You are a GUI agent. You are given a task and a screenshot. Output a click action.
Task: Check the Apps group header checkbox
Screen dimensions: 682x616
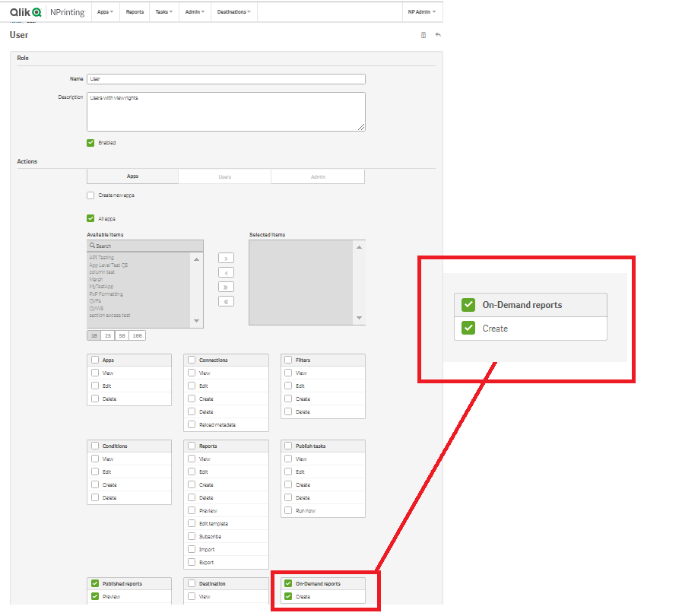[x=95, y=360]
